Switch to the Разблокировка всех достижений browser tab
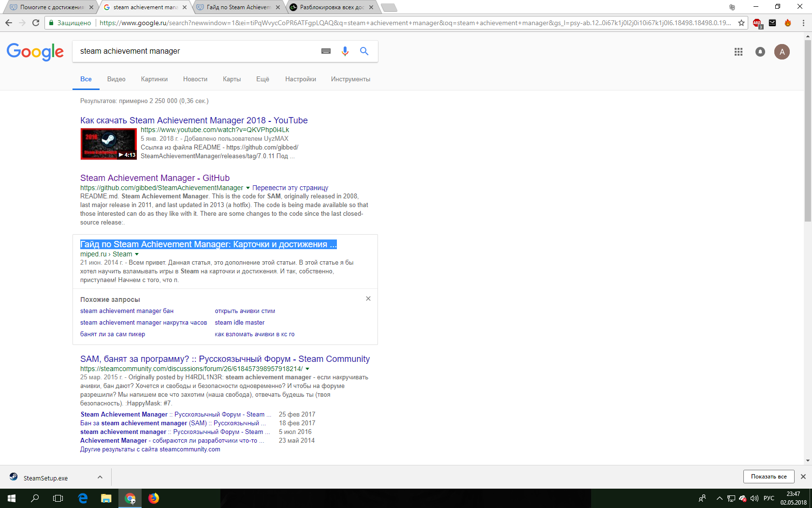Image resolution: width=812 pixels, height=508 pixels. tap(332, 7)
